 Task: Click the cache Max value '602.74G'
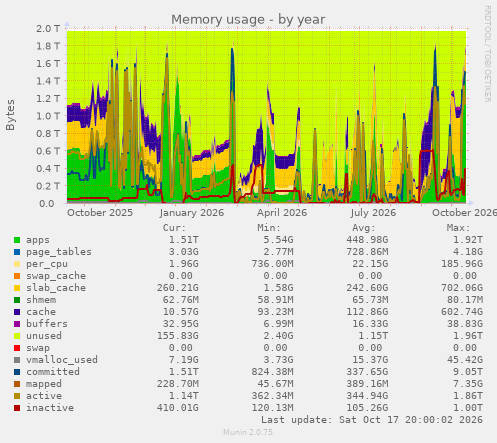click(x=462, y=312)
